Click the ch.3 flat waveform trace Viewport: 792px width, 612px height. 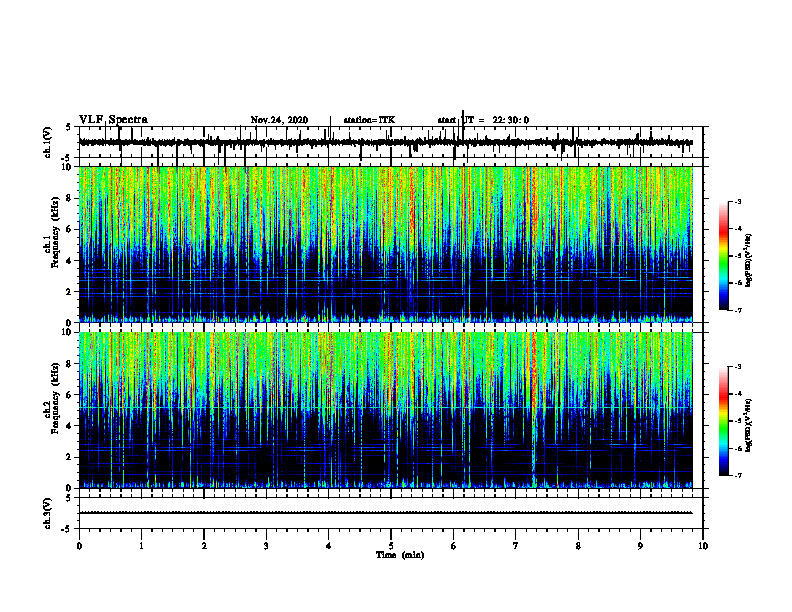[x=385, y=513]
